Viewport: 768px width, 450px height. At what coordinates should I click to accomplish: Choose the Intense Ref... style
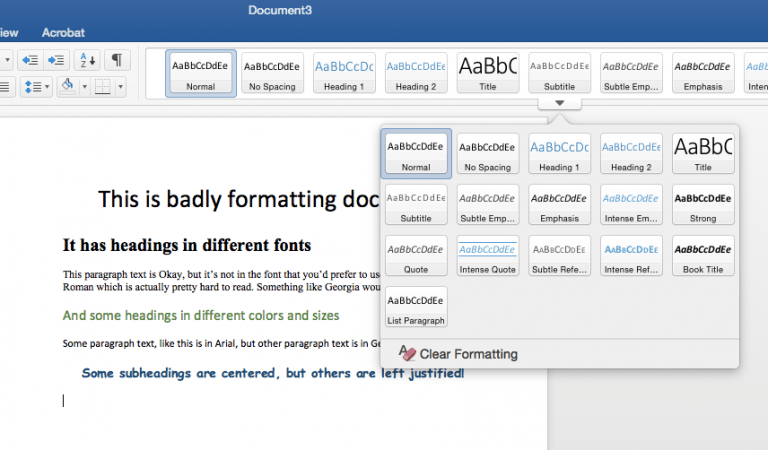tap(631, 256)
